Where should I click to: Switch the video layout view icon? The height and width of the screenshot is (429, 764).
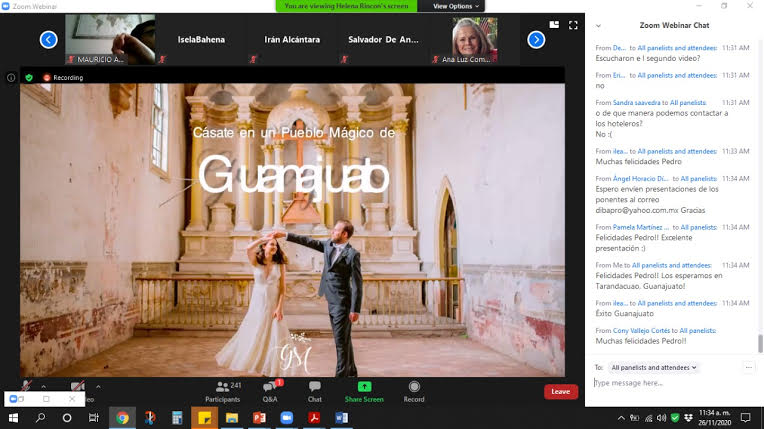coord(553,25)
